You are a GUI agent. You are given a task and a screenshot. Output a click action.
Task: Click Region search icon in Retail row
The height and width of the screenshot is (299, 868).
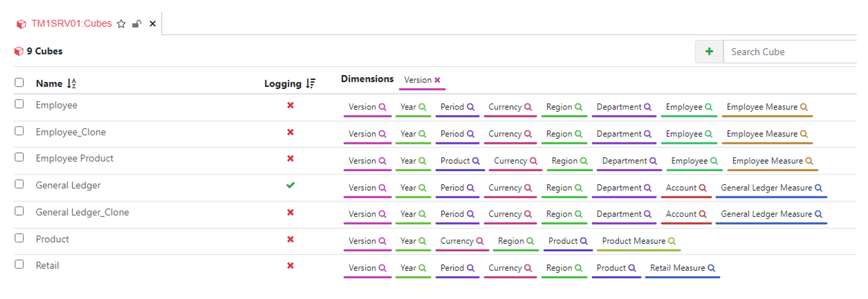point(578,268)
